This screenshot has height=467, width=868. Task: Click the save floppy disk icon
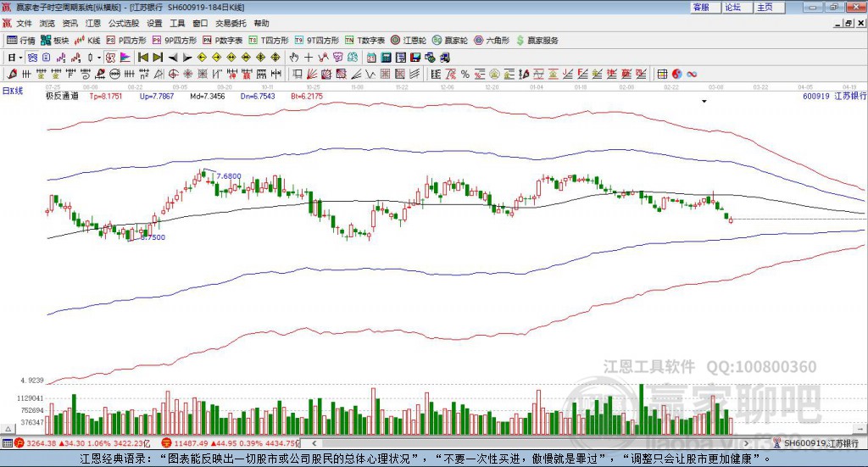click(415, 58)
